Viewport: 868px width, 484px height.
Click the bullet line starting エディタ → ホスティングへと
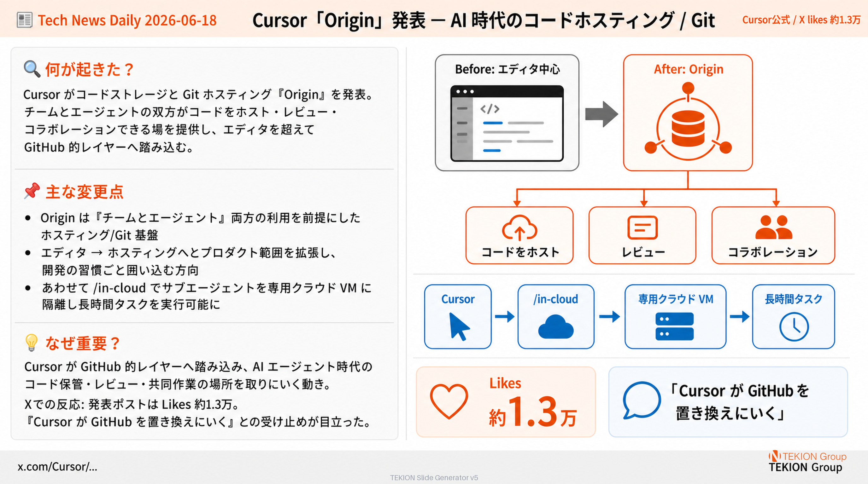(x=189, y=261)
